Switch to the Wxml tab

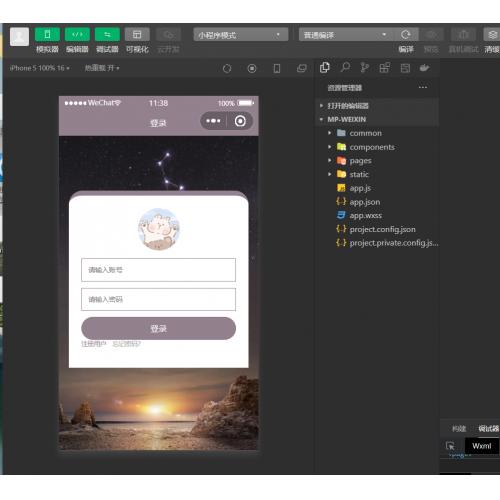(x=481, y=446)
